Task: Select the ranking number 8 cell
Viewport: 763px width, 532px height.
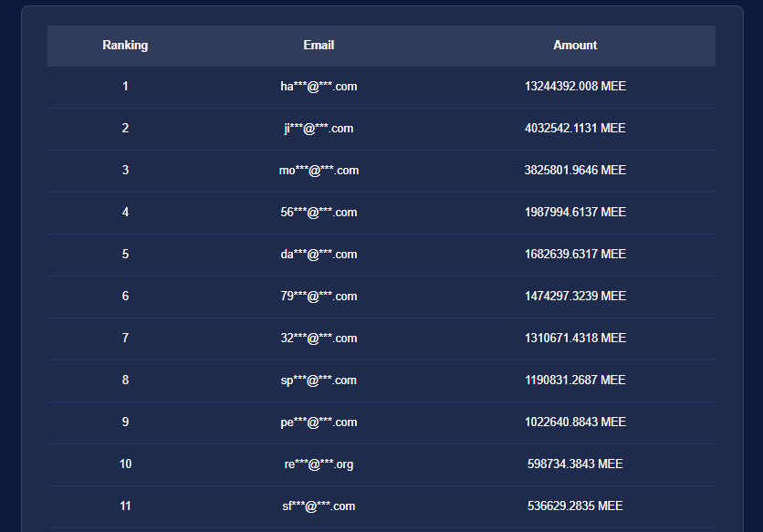Action: [125, 380]
